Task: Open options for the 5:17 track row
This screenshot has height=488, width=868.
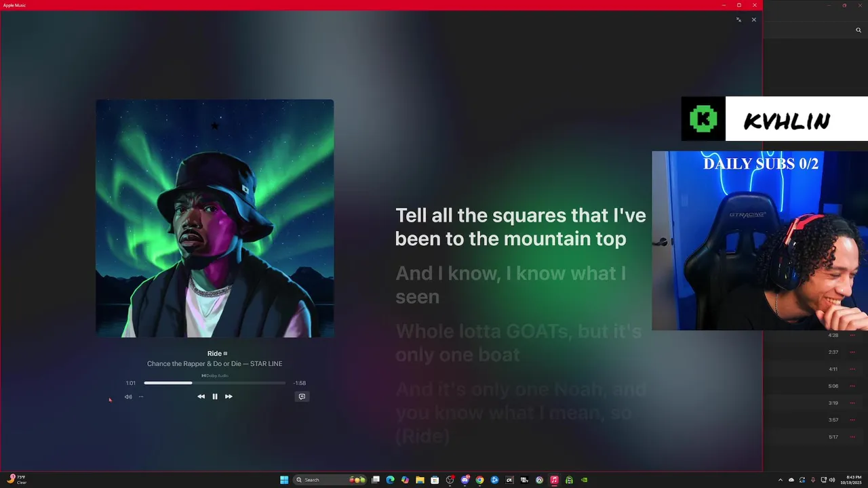Action: (x=852, y=437)
